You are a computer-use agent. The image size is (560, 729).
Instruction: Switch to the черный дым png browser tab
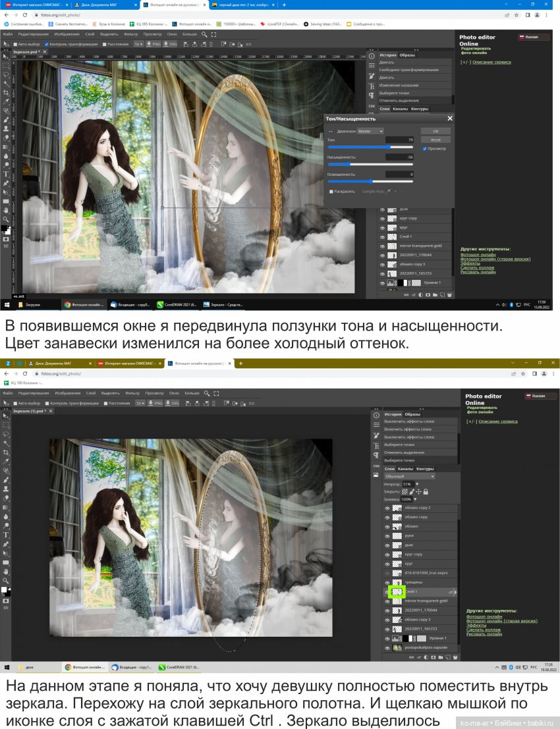click(244, 5)
